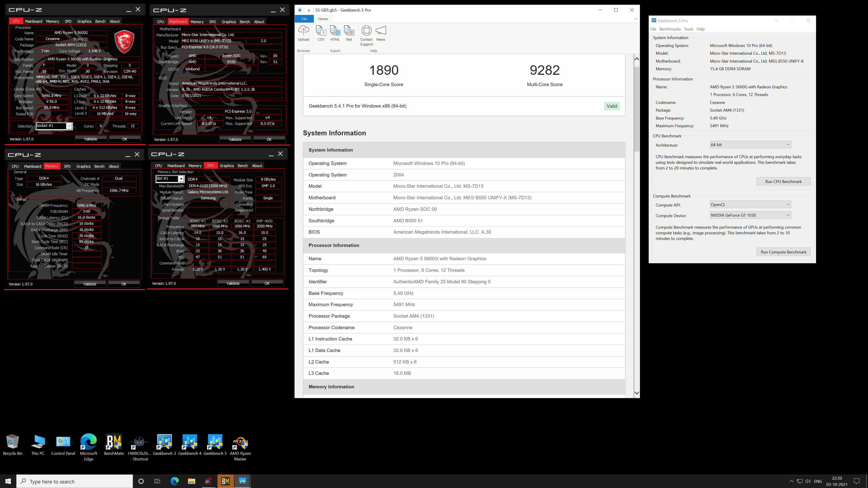Launch Microsoft Edge desktop shortcut
Screen dimensions: 868x488
click(x=88, y=448)
